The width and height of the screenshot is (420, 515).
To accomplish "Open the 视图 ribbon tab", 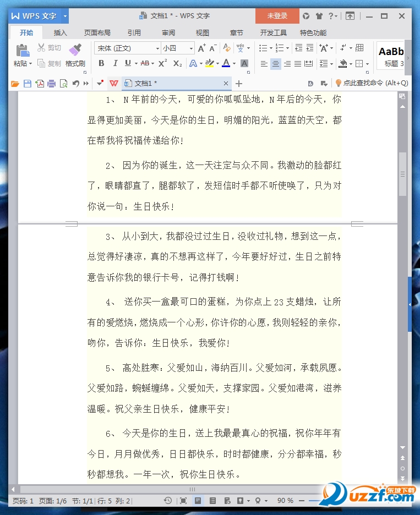I will [203, 32].
